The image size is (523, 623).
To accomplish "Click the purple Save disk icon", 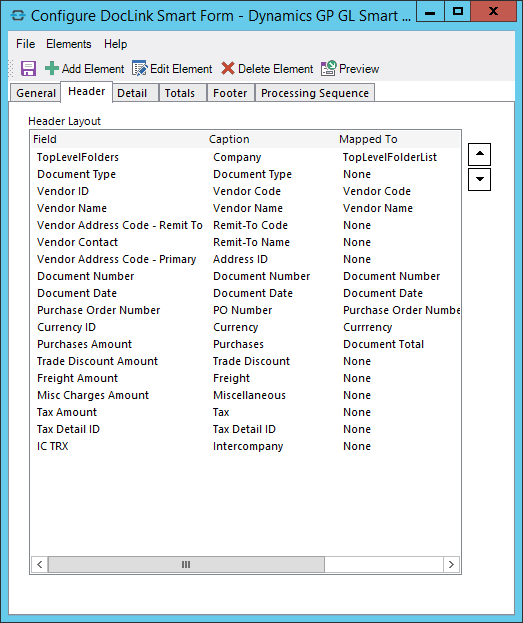I will click(x=28, y=68).
